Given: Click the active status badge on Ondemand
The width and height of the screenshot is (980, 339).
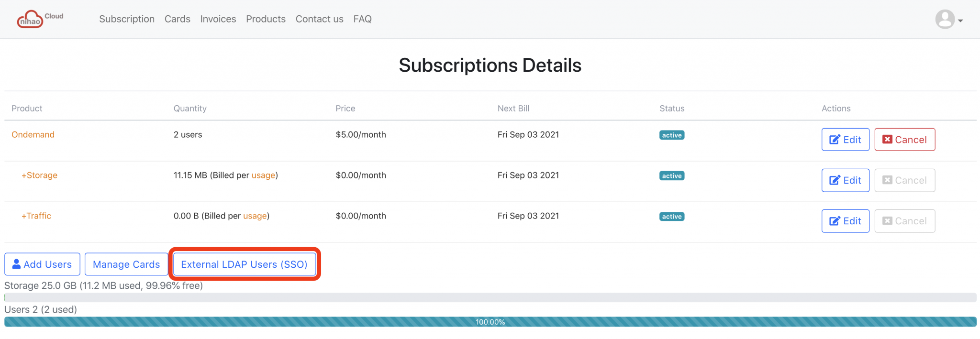Looking at the screenshot, I should click(671, 135).
